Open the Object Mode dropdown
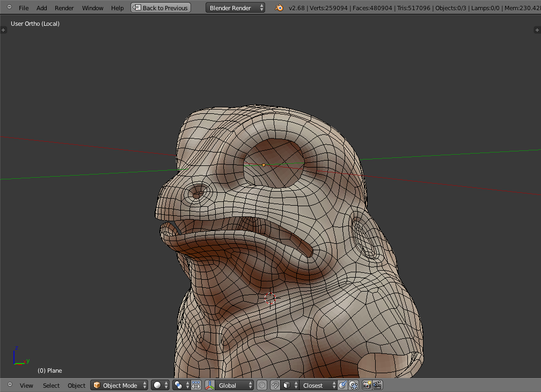Image resolution: width=541 pixels, height=392 pixels. 119,385
